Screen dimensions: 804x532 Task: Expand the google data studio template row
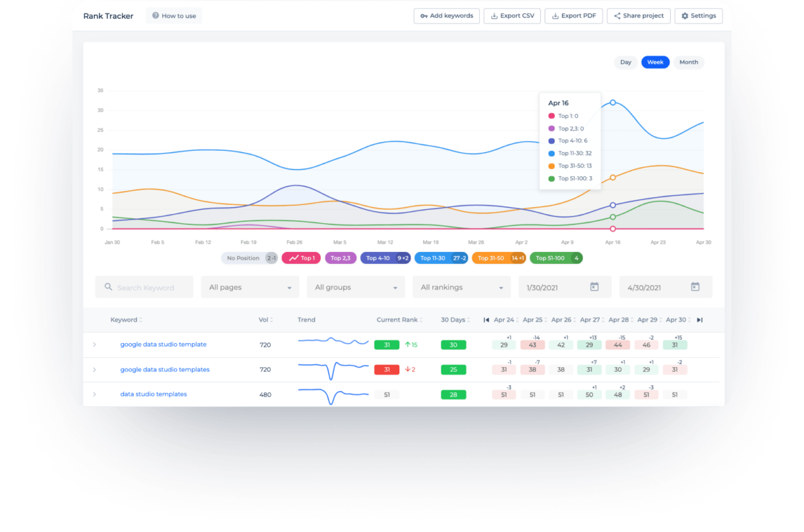click(94, 344)
